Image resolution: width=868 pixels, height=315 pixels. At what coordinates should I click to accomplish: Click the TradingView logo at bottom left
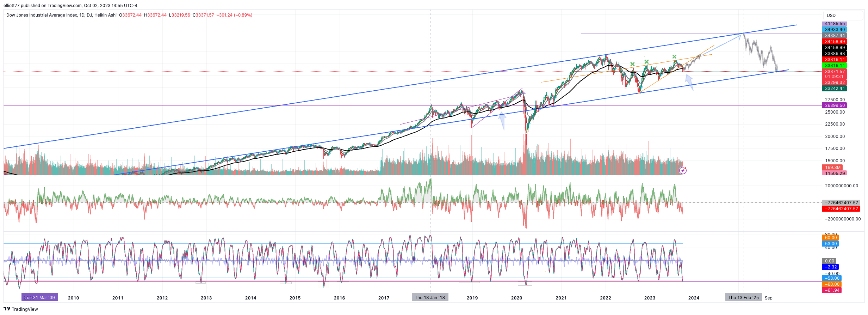20,309
